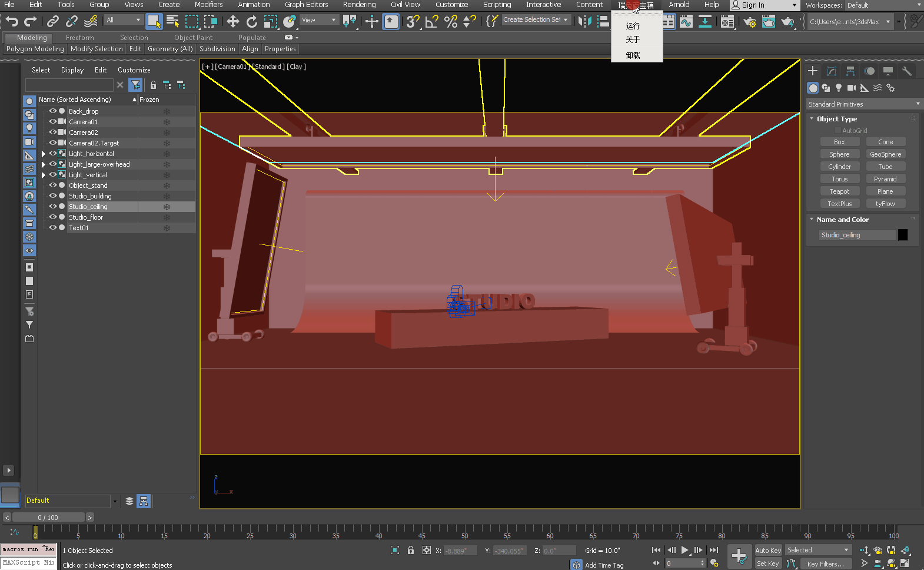Open the object color swatch

tap(903, 235)
